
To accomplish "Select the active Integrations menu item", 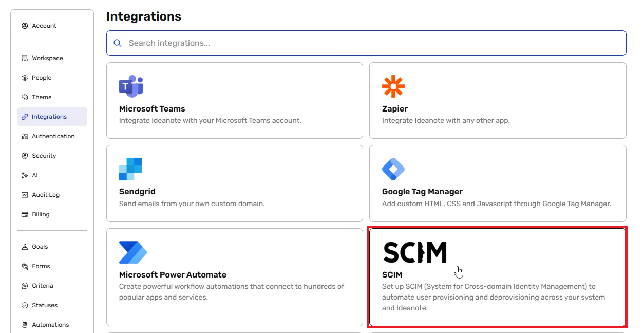I will [x=52, y=117].
